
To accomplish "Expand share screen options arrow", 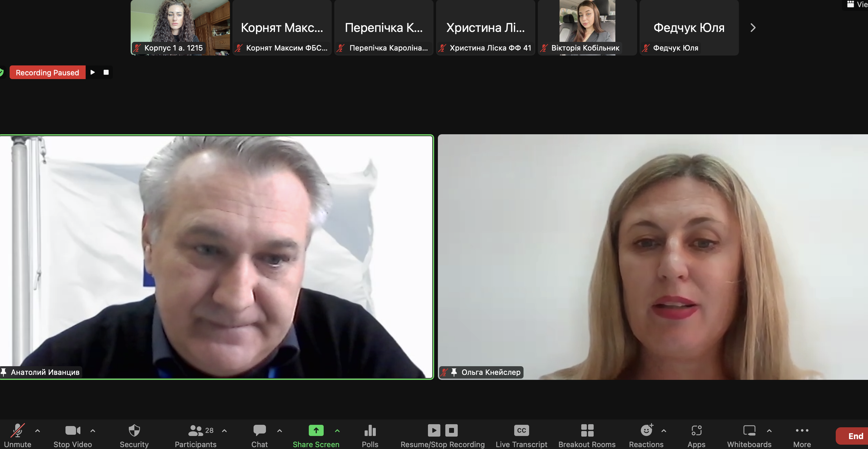I will click(x=337, y=430).
